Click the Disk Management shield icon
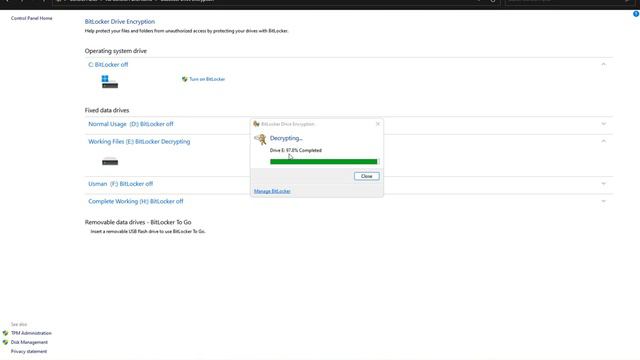 point(5,342)
